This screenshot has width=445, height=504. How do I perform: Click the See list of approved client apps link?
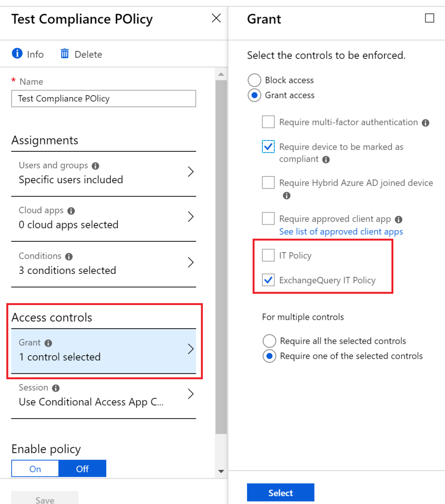341,231
